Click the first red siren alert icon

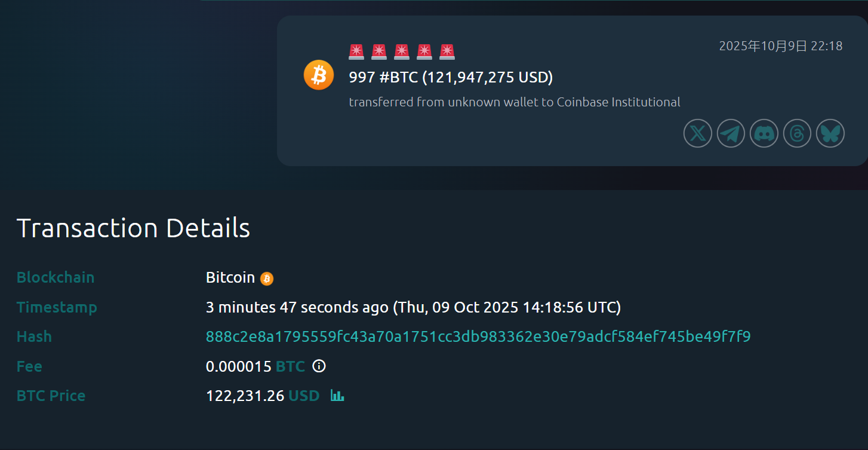(x=356, y=52)
